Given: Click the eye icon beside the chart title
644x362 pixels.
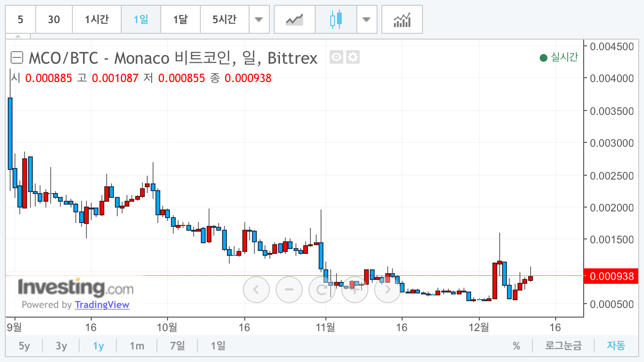Looking at the screenshot, I should (336, 57).
